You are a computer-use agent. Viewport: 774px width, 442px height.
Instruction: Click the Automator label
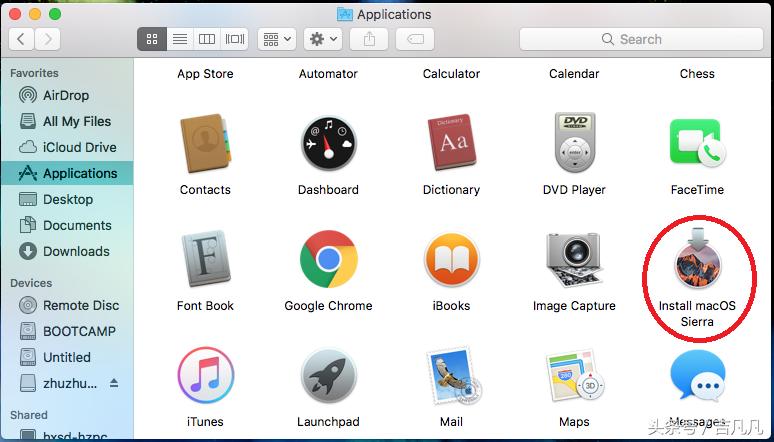click(x=328, y=74)
